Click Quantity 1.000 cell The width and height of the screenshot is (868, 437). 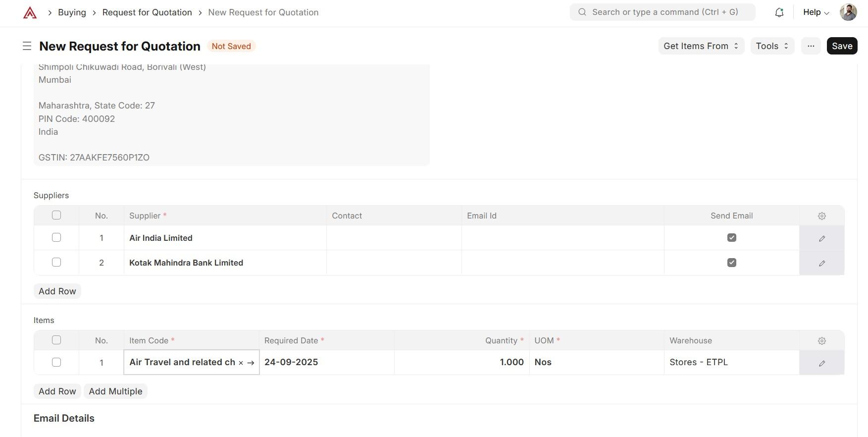click(x=462, y=362)
